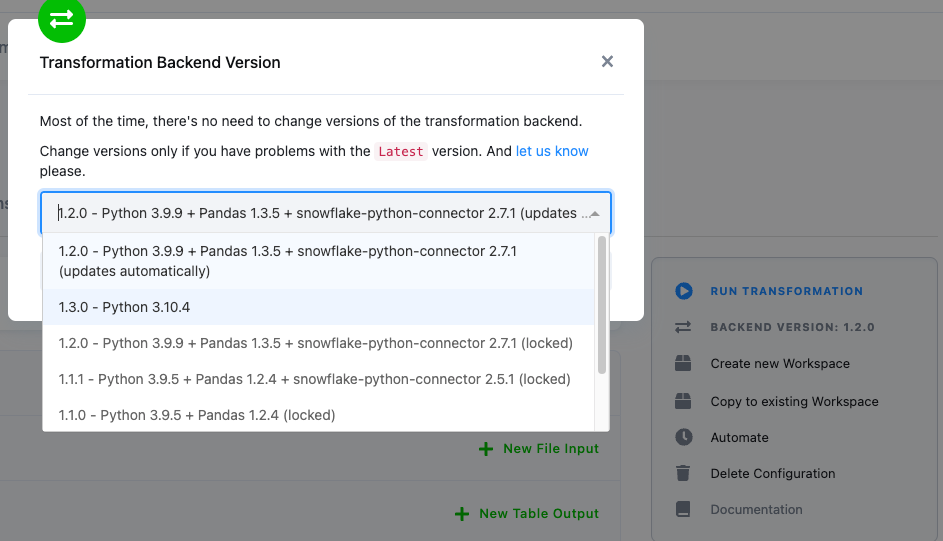Click the Documentation book icon
The width and height of the screenshot is (943, 541).
pos(684,509)
